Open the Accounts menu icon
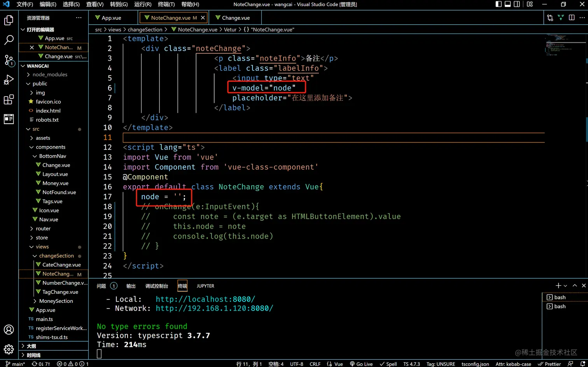The image size is (588, 367). (x=9, y=330)
